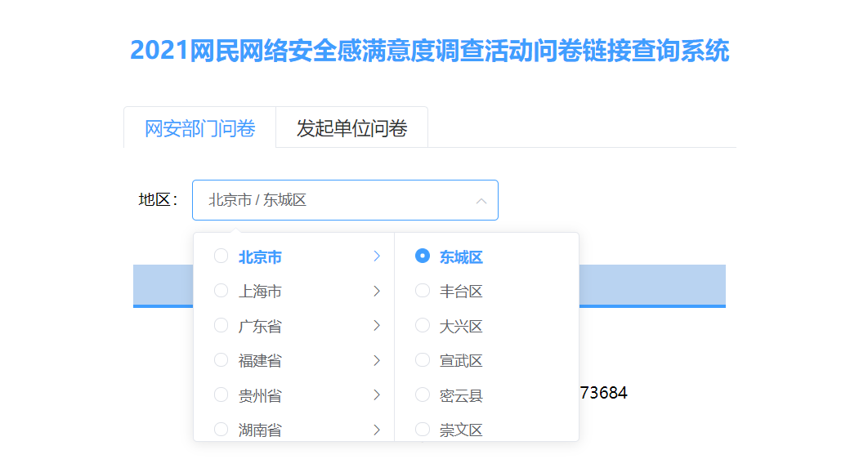Switch to the 发起单位问卷 tab
This screenshot has width=868, height=468.
pyautogui.click(x=352, y=127)
